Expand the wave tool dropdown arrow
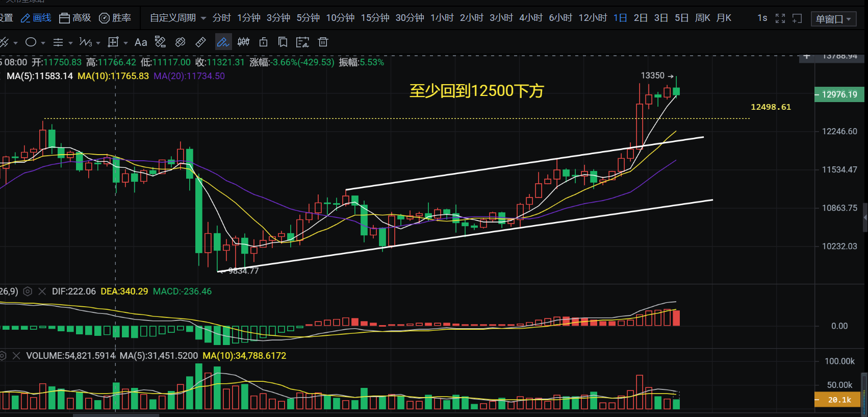This screenshot has height=417, width=868. (x=98, y=43)
